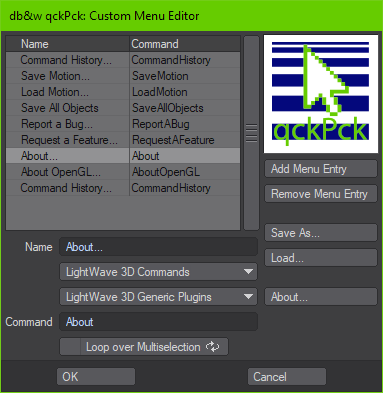383x393 pixels.
Task: Click the Name column header
Action: pyautogui.click(x=68, y=44)
